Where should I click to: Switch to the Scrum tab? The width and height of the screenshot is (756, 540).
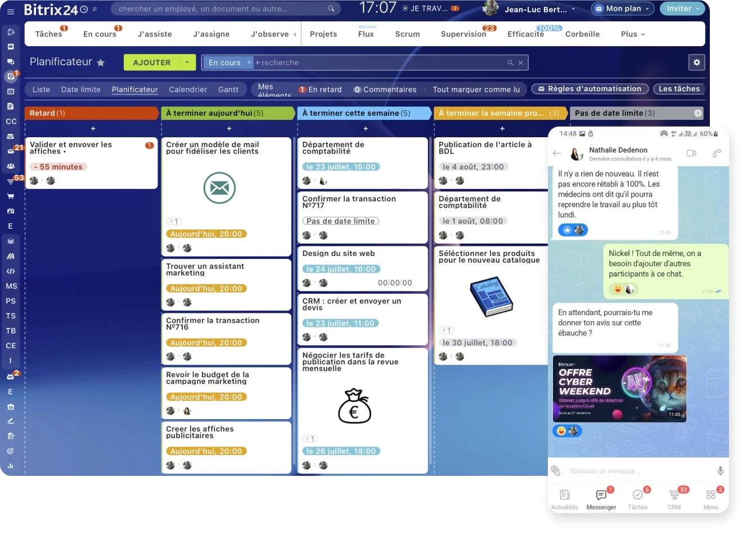407,34
